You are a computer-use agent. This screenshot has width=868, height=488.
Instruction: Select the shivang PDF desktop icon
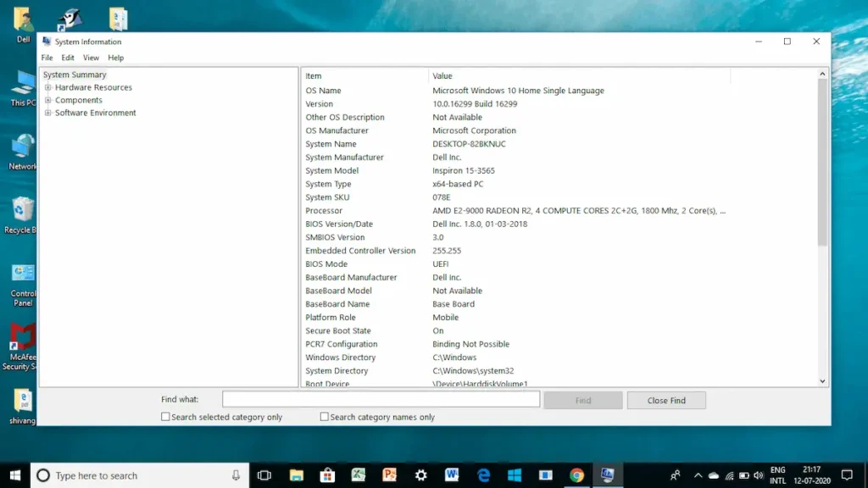tap(22, 407)
